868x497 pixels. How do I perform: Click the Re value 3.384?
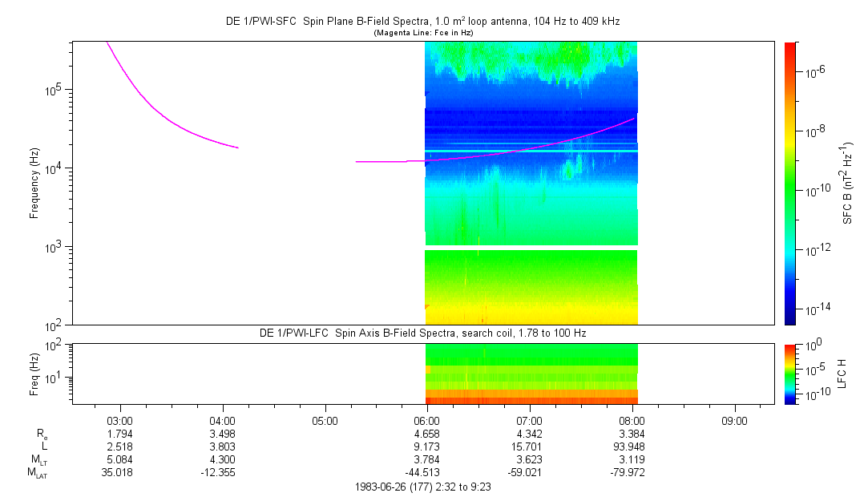pos(632,434)
